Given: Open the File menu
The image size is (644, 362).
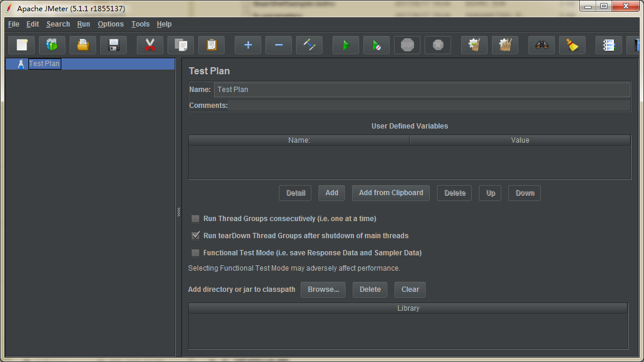Looking at the screenshot, I should pos(14,24).
